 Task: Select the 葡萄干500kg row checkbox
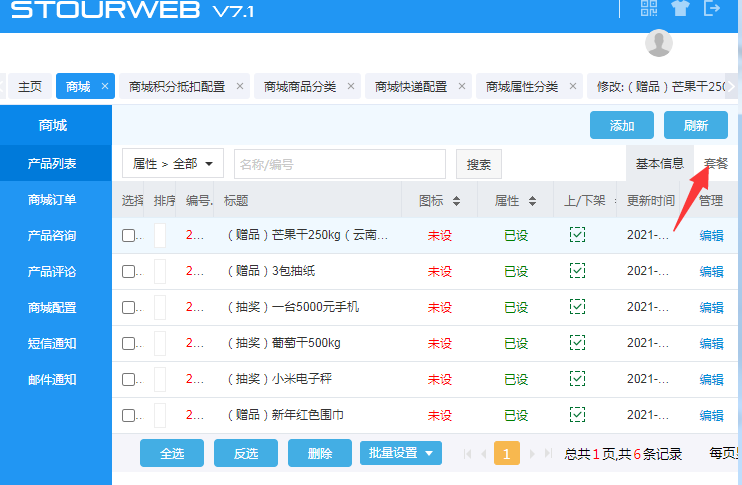128,344
